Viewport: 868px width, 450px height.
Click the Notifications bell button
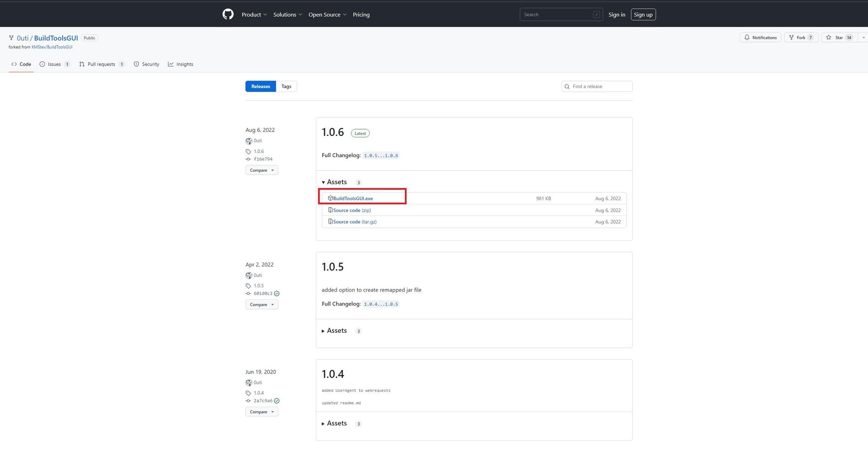760,37
